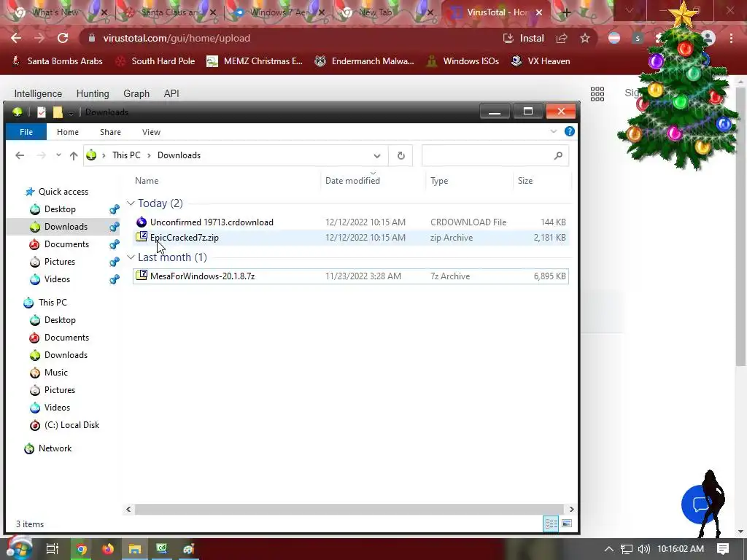The width and height of the screenshot is (747, 560).
Task: Open VirusTotal Graph link
Action: pos(136,94)
